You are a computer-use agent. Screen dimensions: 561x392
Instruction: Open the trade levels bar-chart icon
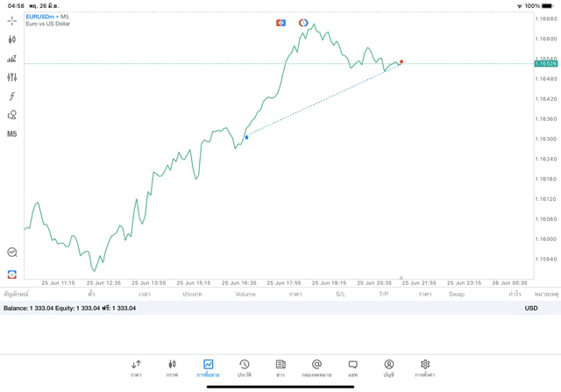coord(12,59)
